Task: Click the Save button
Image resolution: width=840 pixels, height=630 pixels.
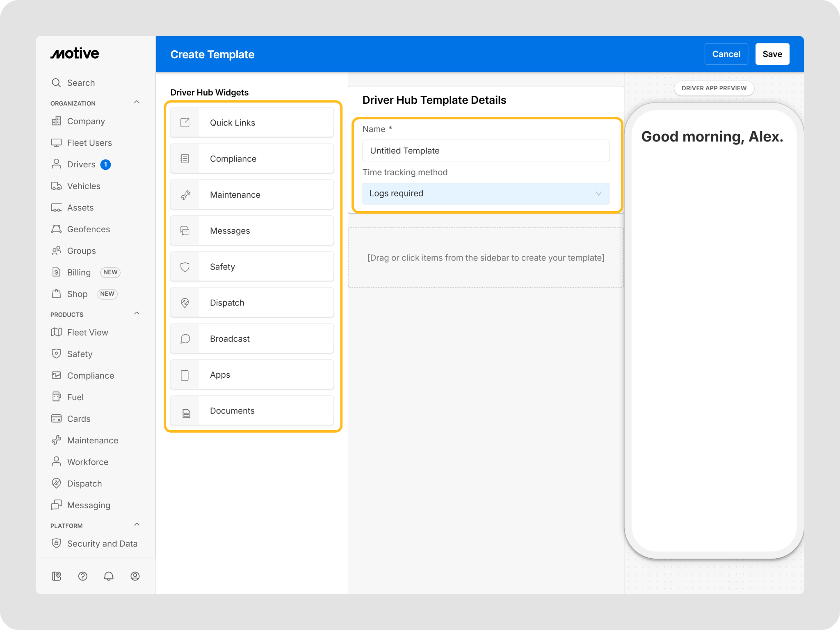Action: [772, 54]
